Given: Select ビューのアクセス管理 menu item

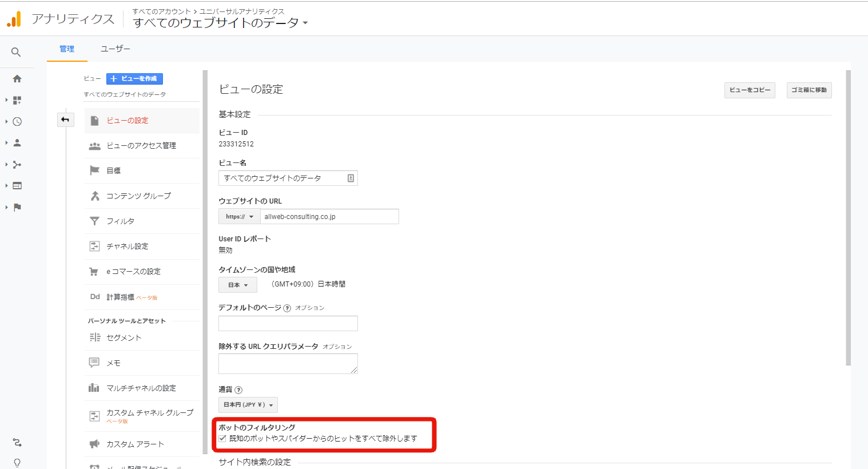Looking at the screenshot, I should [x=142, y=146].
